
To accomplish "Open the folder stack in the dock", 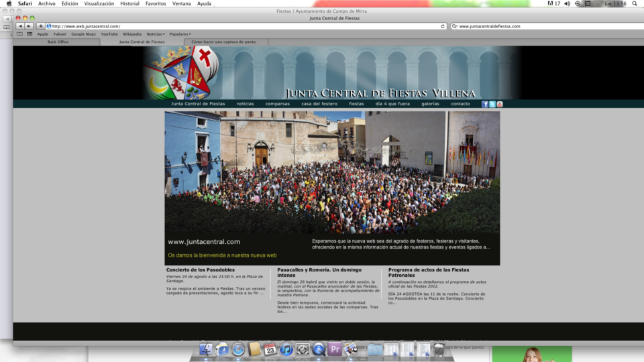I will point(374,349).
